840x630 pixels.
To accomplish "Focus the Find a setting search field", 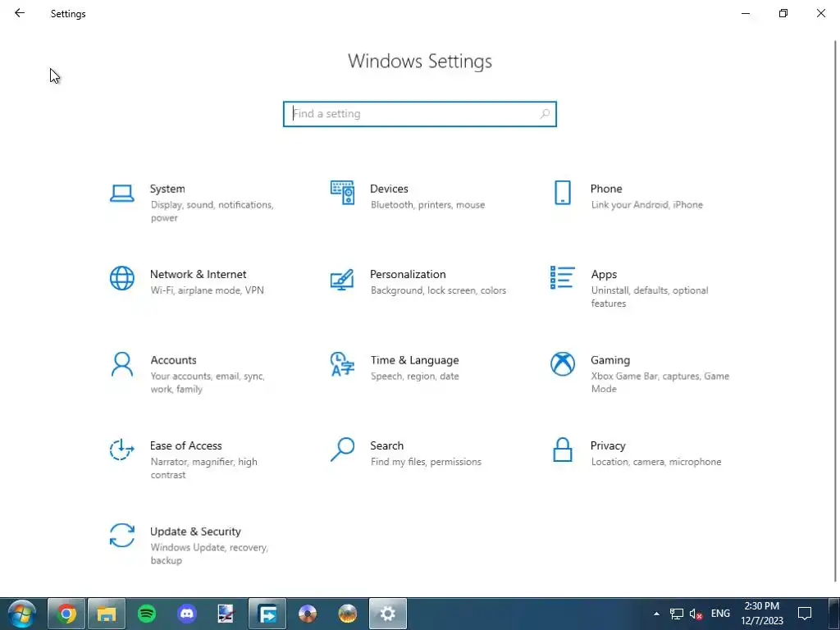I will coord(420,114).
